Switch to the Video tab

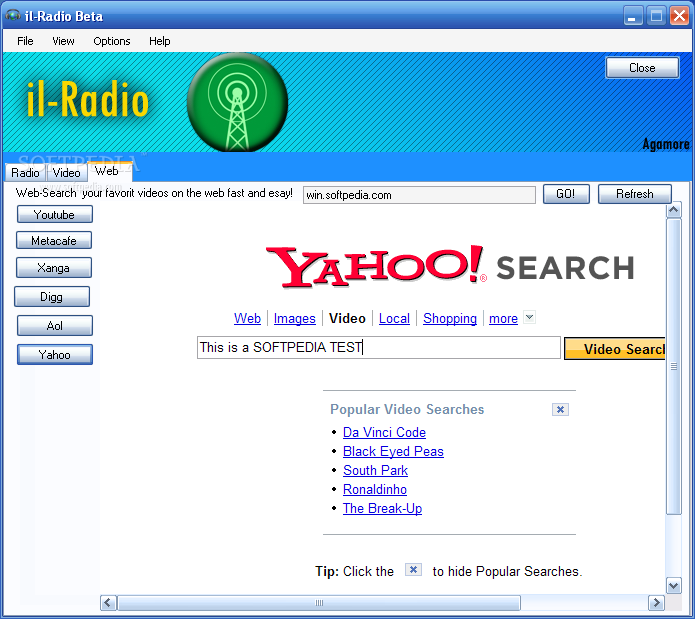pos(66,172)
